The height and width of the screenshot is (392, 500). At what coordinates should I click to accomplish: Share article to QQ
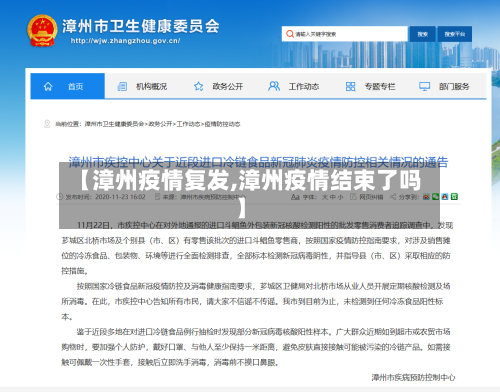pos(445,197)
